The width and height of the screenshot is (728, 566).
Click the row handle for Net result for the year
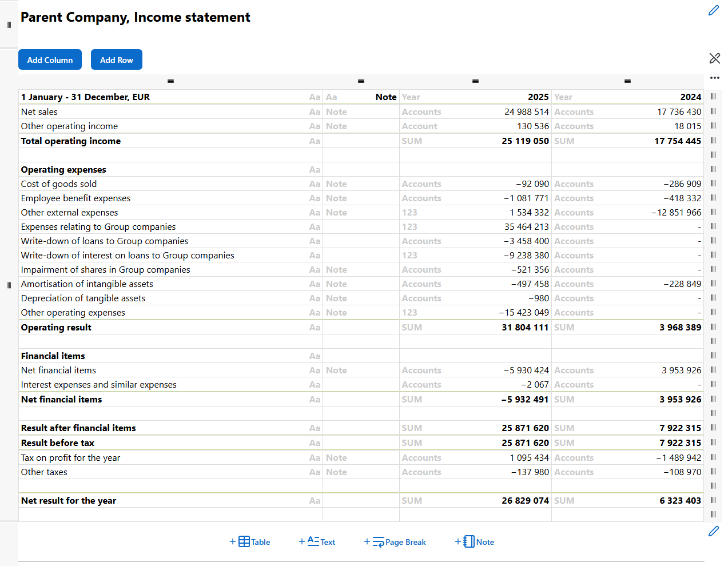pos(713,500)
